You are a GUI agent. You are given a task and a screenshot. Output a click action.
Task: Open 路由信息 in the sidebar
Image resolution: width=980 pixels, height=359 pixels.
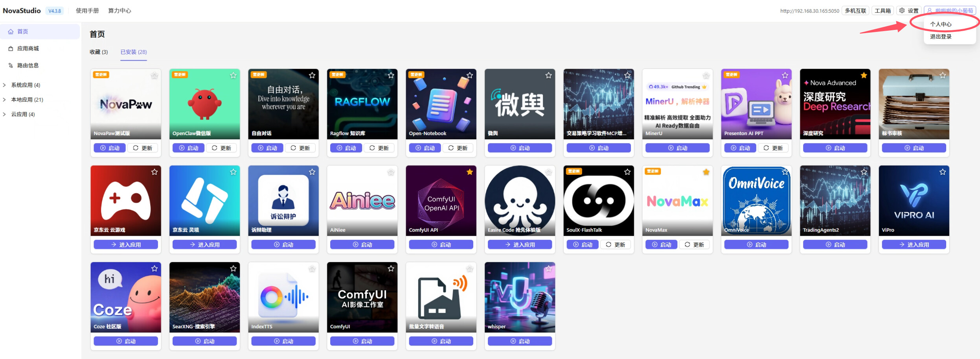[40, 65]
